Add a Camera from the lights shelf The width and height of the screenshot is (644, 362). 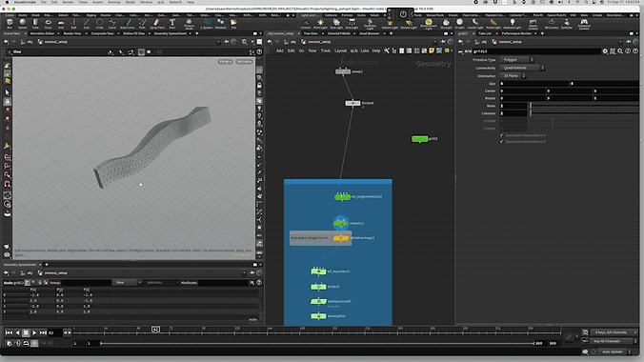click(x=305, y=24)
